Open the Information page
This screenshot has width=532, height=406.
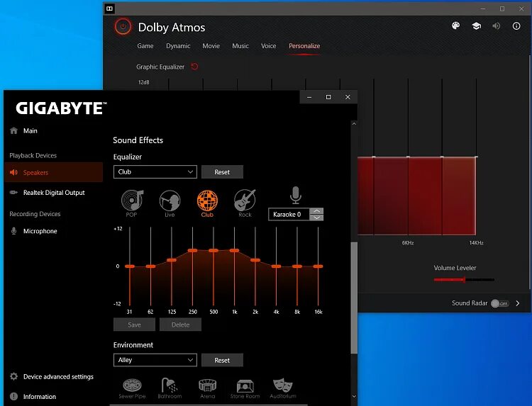click(x=39, y=397)
